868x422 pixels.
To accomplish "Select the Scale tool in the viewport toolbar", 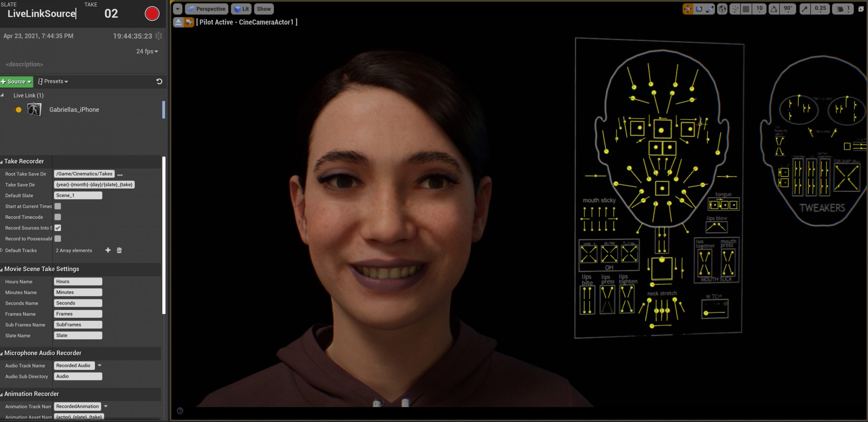I will [709, 8].
